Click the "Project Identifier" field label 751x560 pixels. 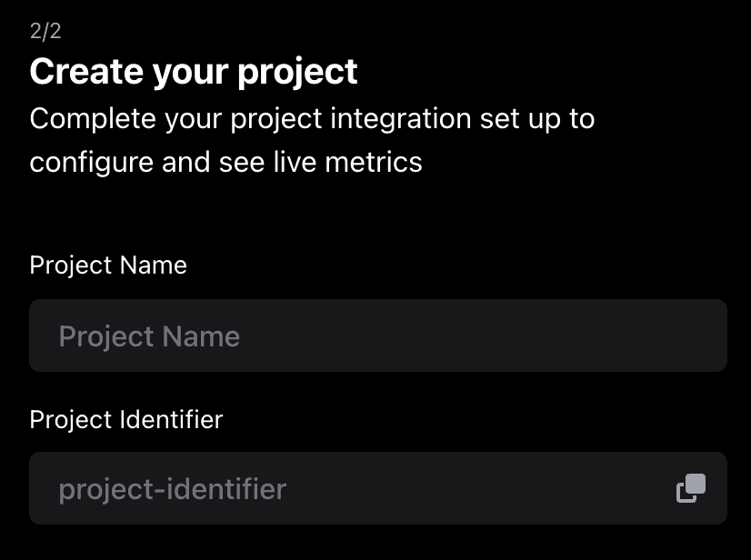(x=126, y=419)
